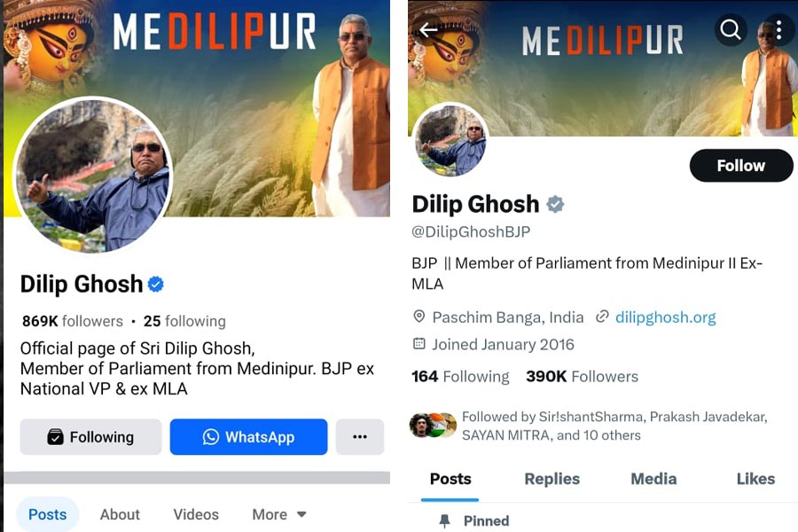
Task: Click the WhatsApp button
Action: (x=249, y=437)
